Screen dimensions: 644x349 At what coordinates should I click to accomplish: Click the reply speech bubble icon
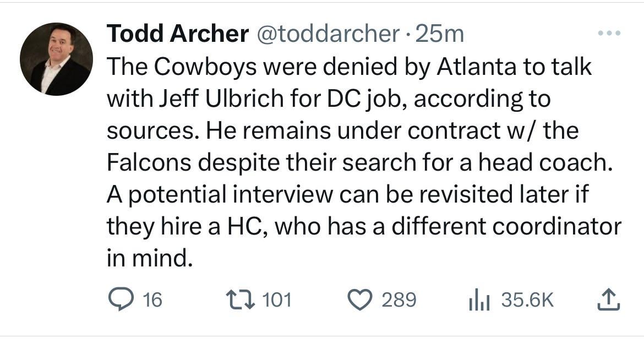pos(121,299)
